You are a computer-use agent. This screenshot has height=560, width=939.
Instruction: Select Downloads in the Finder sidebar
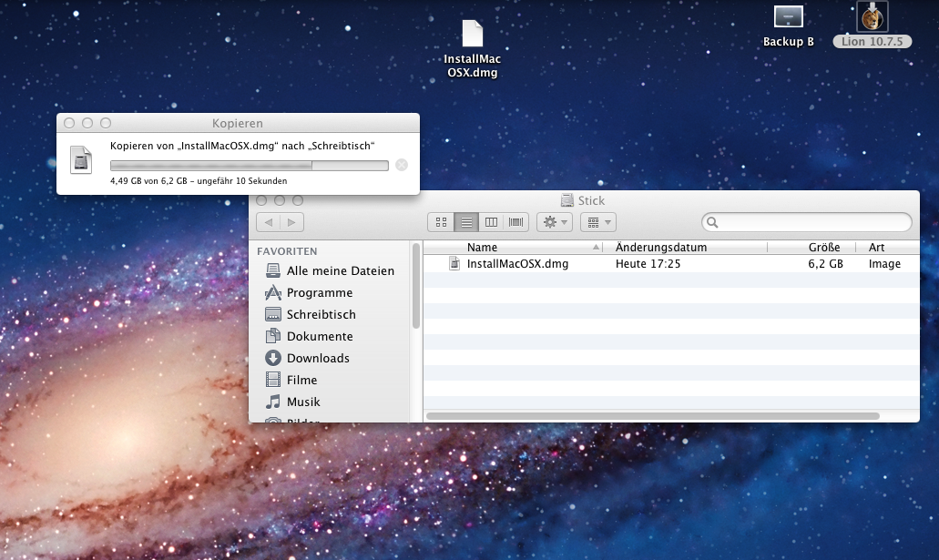coord(318,358)
